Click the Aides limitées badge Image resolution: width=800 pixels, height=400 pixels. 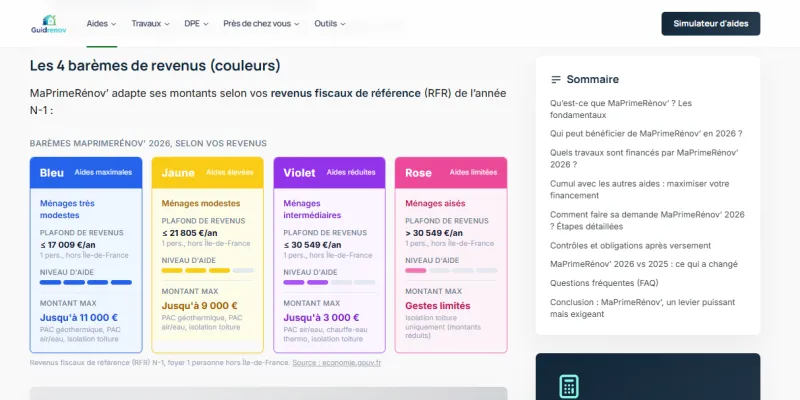pyautogui.click(x=473, y=172)
